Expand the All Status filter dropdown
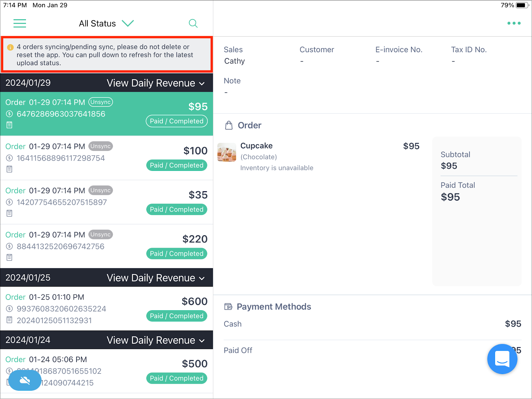532x399 pixels. 106,23
